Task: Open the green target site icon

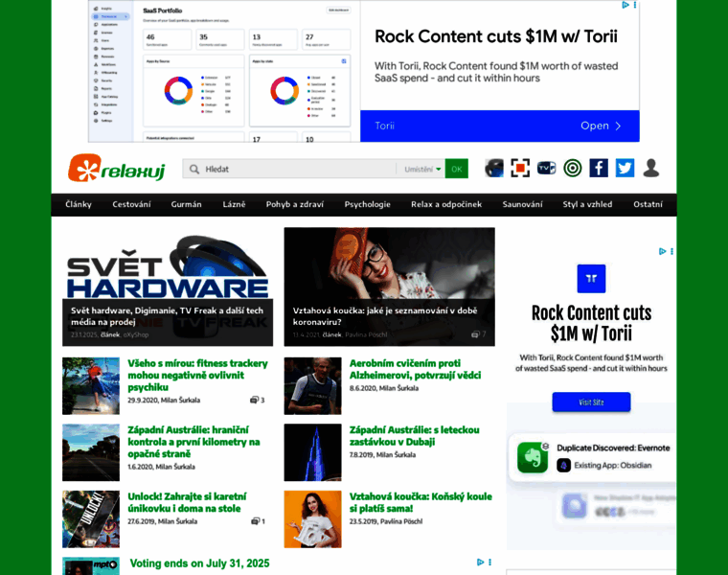Action: [x=573, y=168]
